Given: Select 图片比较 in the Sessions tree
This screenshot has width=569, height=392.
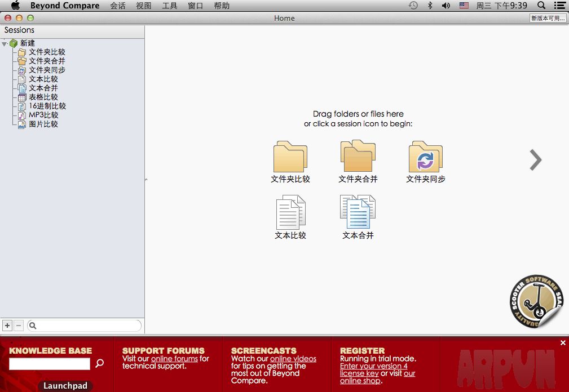Looking at the screenshot, I should (x=43, y=124).
